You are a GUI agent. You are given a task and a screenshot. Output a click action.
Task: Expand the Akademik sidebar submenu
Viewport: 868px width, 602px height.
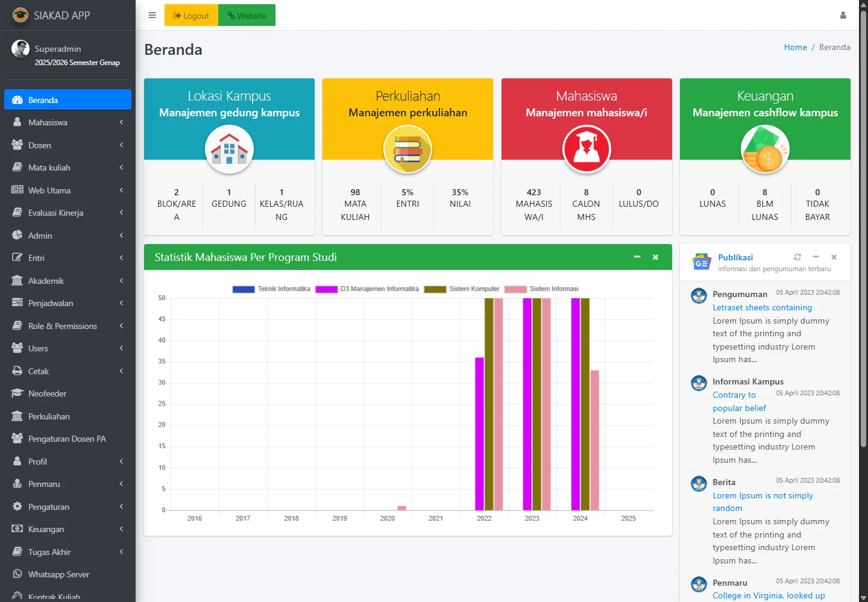tap(68, 281)
